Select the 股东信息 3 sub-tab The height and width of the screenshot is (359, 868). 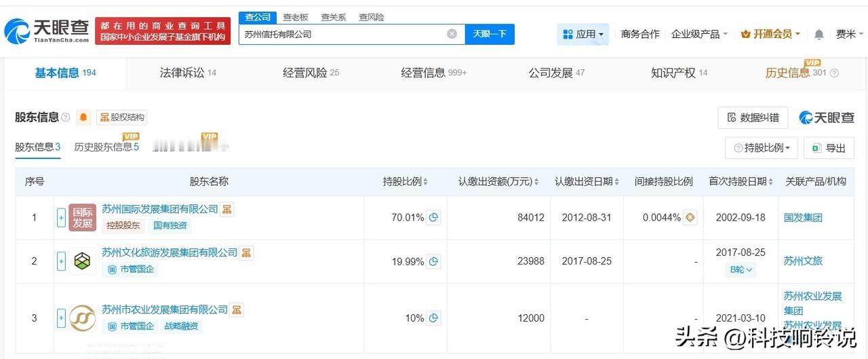pos(38,147)
